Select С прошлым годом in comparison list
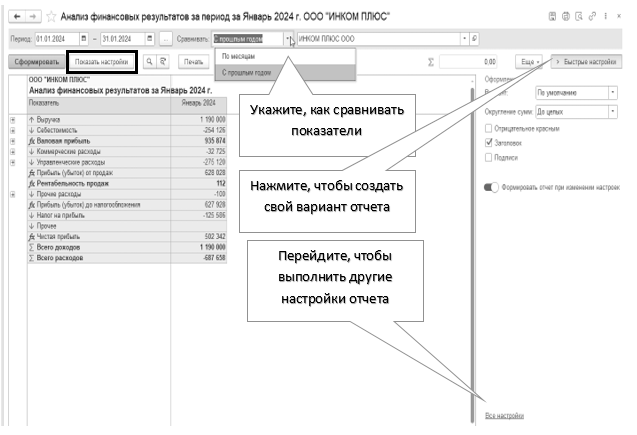This screenshot has height=435, width=637. point(285,73)
